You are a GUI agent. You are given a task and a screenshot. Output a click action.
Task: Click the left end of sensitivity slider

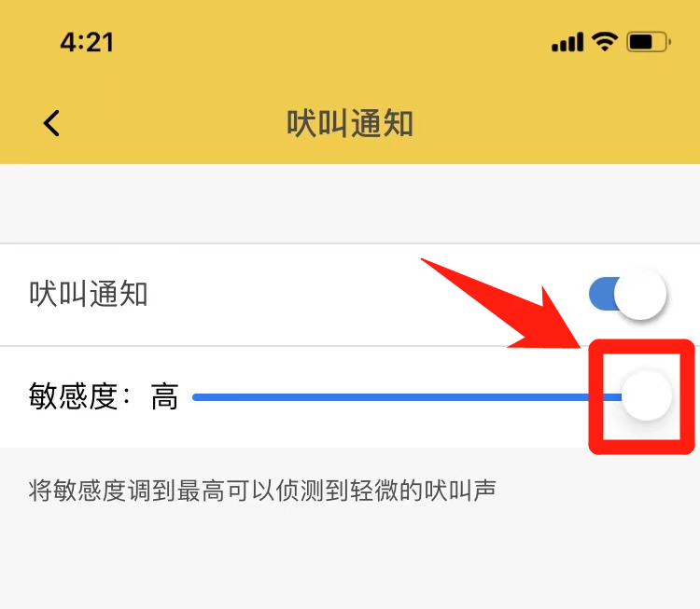coord(195,397)
